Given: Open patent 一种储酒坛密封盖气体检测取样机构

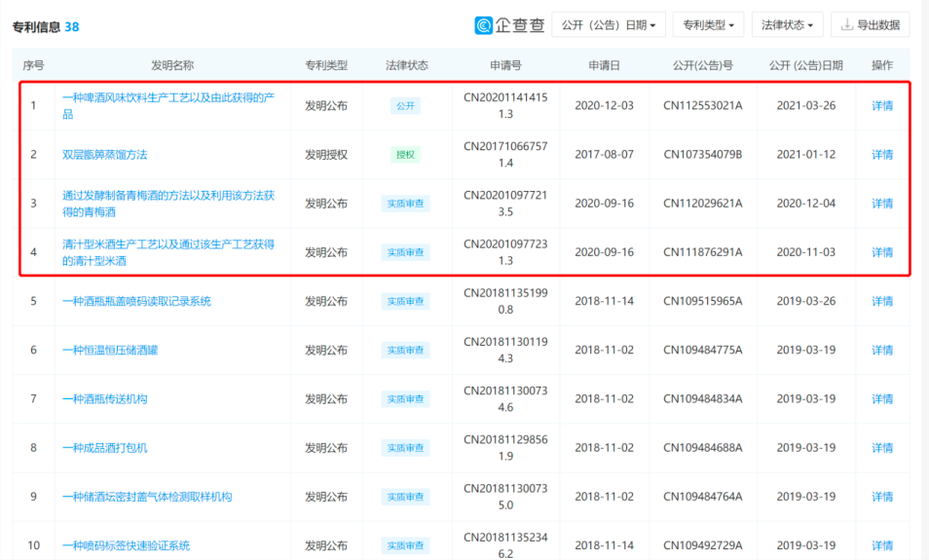Looking at the screenshot, I should [x=147, y=497].
